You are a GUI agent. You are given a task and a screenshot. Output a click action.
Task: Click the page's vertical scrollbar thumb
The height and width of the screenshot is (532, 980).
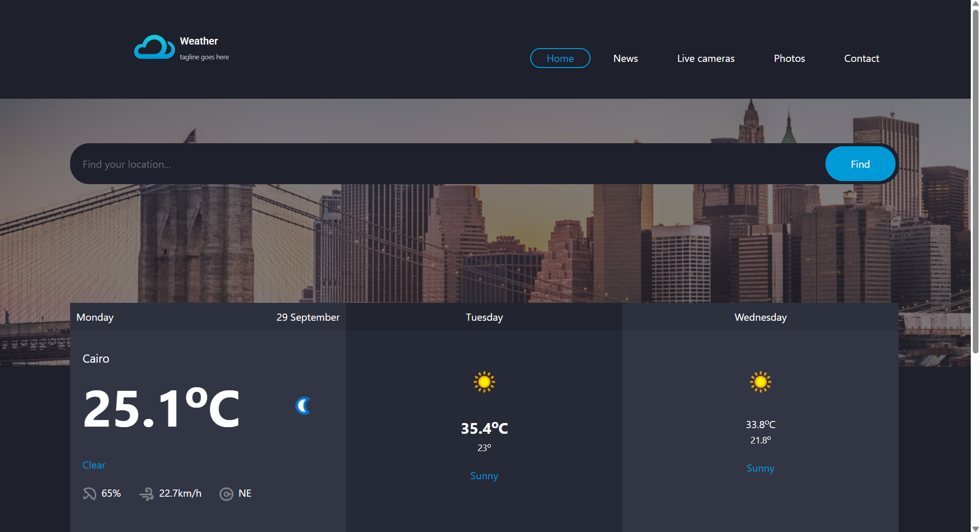pyautogui.click(x=975, y=179)
